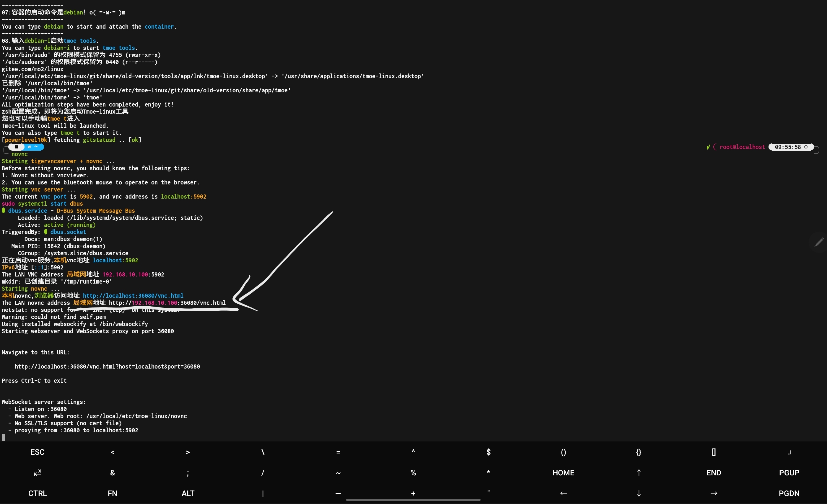This screenshot has height=504, width=827.
Task: Tap the forward slash / key
Action: click(x=263, y=472)
